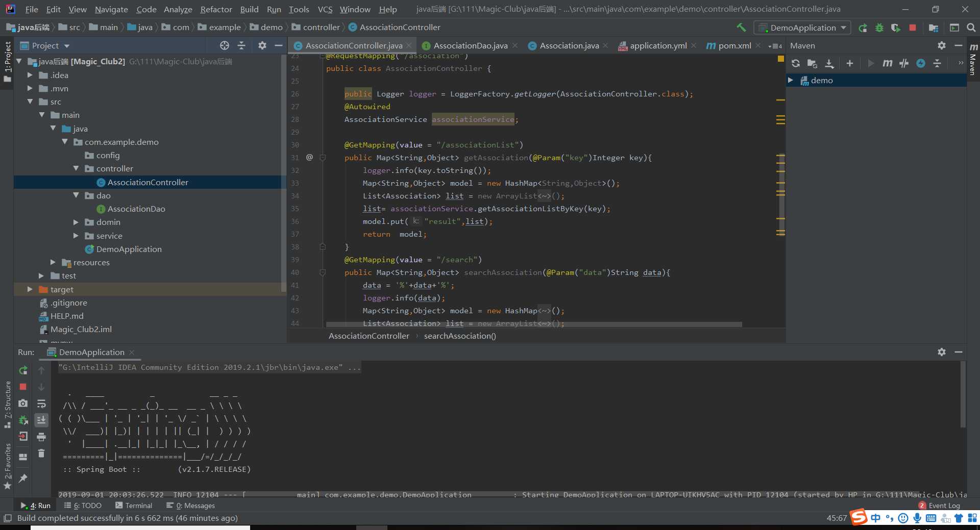
Task: Select AssociationDao in project tree
Action: pyautogui.click(x=136, y=209)
